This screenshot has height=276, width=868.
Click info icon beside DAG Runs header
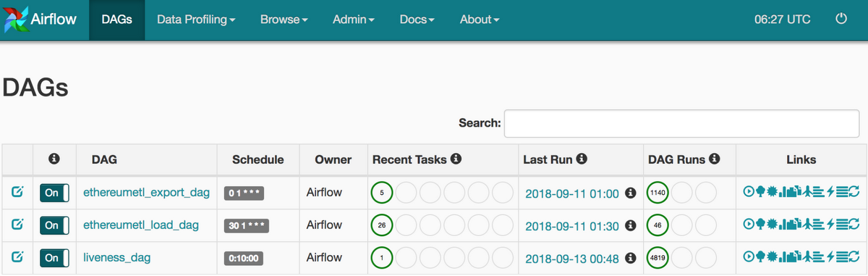(715, 159)
